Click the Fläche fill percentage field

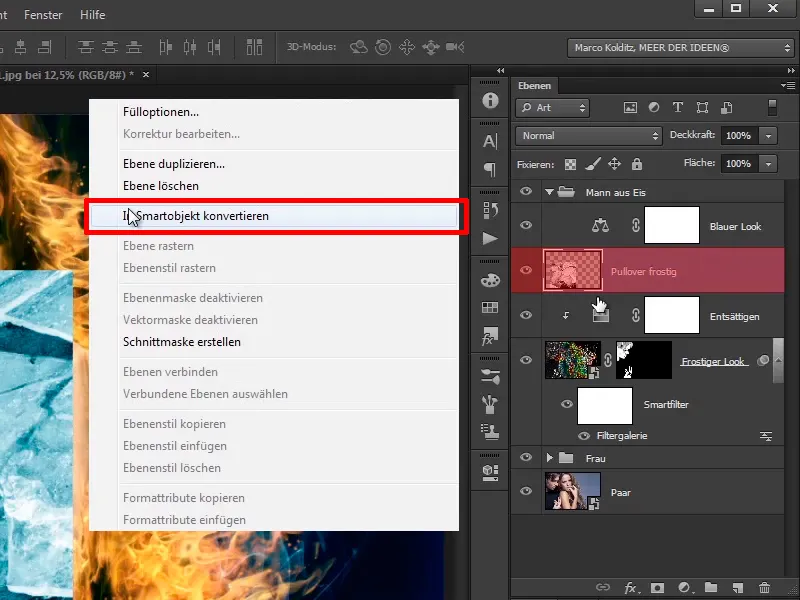pyautogui.click(x=738, y=163)
